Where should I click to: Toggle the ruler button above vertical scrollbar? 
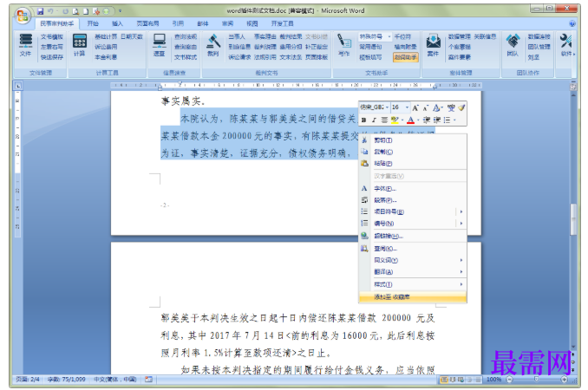tap(573, 87)
